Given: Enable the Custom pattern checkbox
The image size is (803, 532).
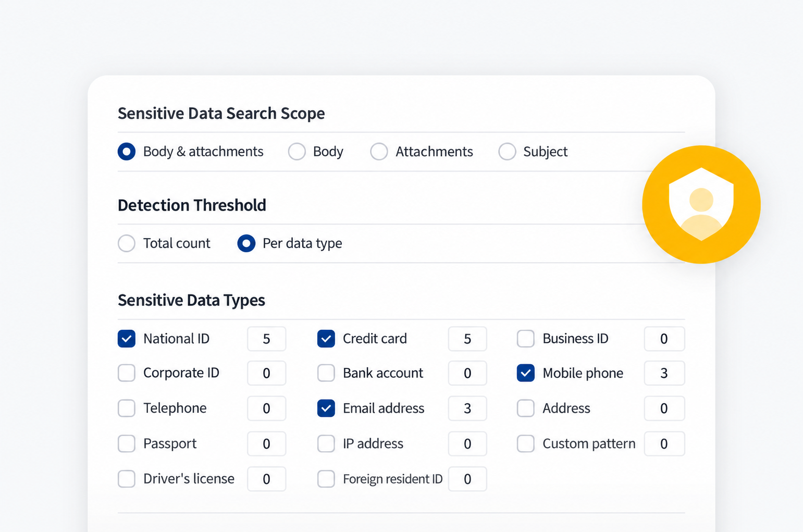Looking at the screenshot, I should coord(526,444).
